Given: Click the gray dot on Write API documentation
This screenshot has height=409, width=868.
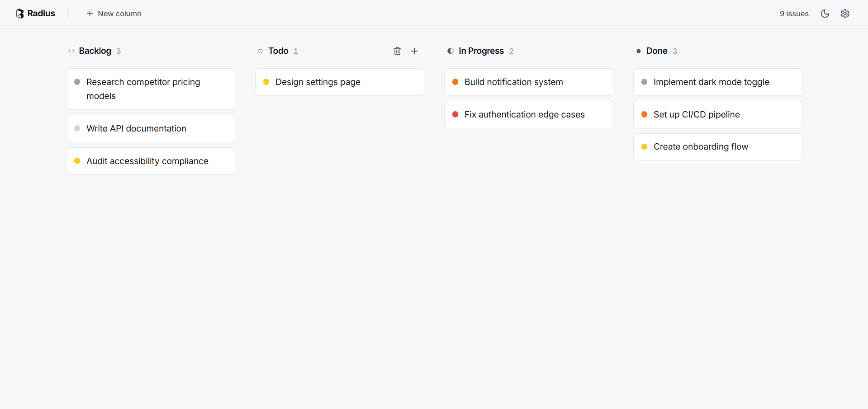Looking at the screenshot, I should 77,128.
